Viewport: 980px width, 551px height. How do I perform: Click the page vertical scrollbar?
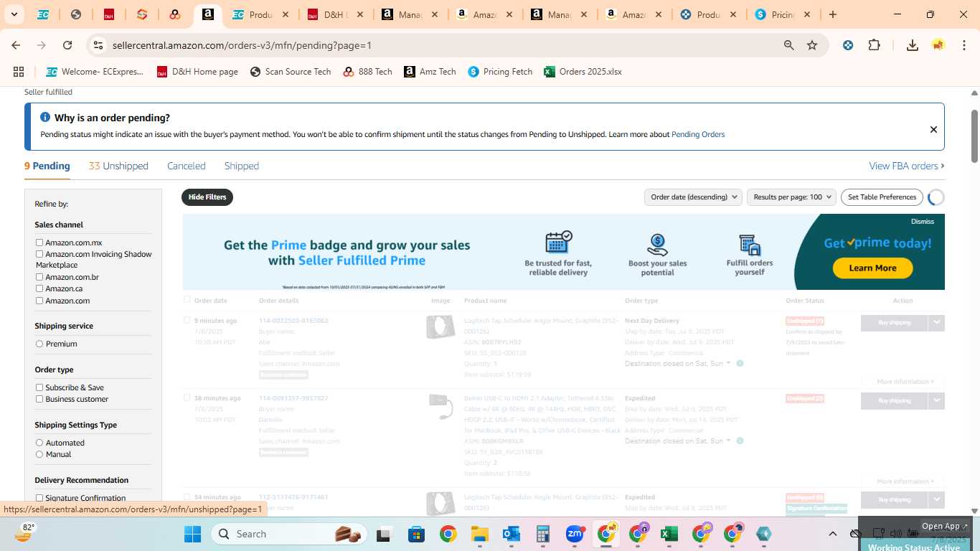[x=974, y=136]
